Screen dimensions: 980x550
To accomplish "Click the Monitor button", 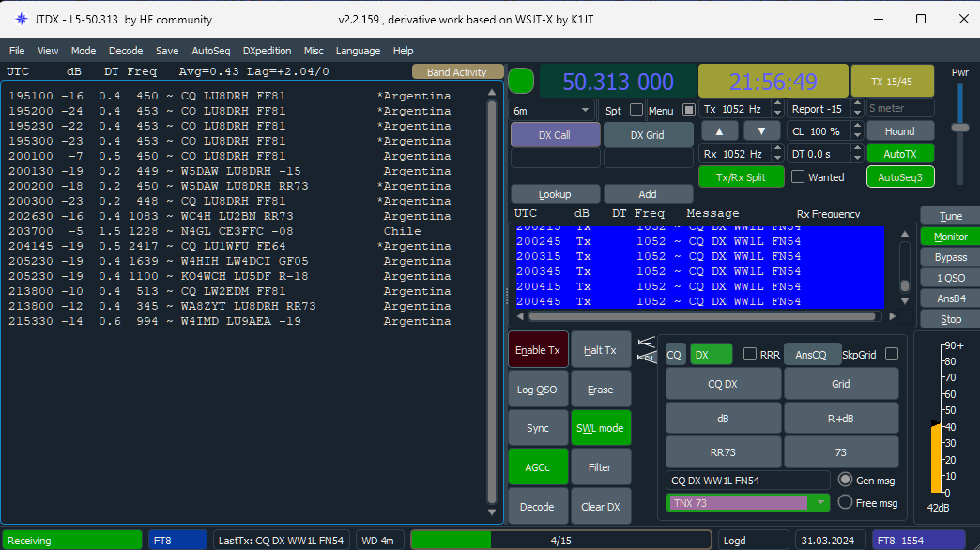I will click(950, 237).
